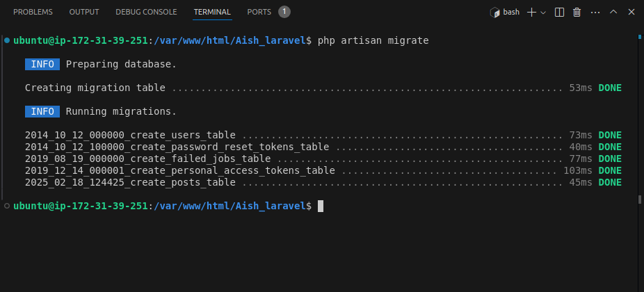Click the create_posts_table migration line

click(x=130, y=183)
